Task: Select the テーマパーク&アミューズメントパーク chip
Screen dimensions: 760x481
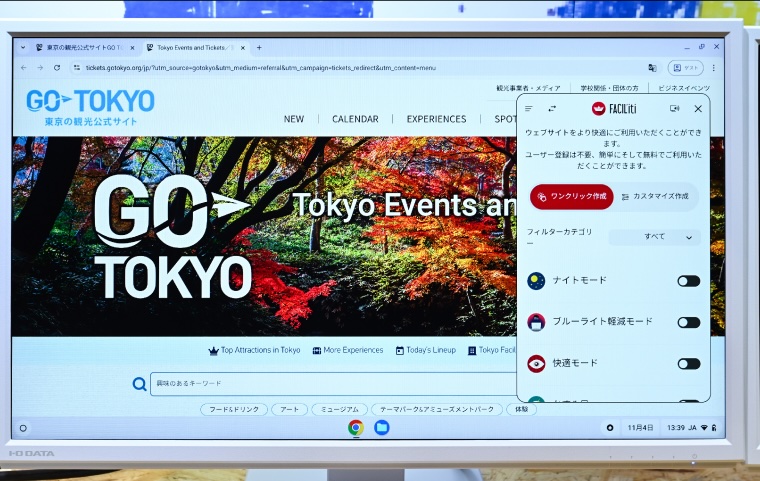Action: [437, 409]
